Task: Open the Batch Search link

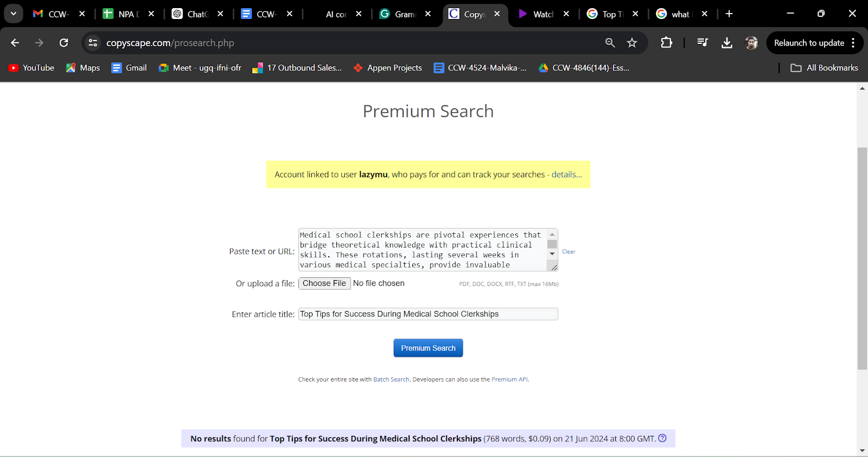Action: tap(391, 379)
